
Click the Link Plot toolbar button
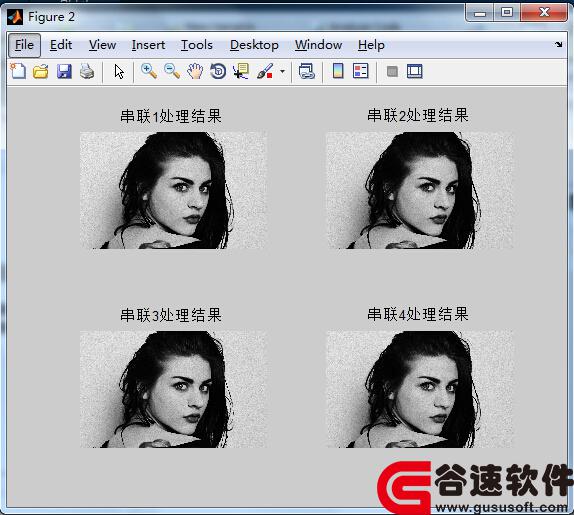[306, 71]
